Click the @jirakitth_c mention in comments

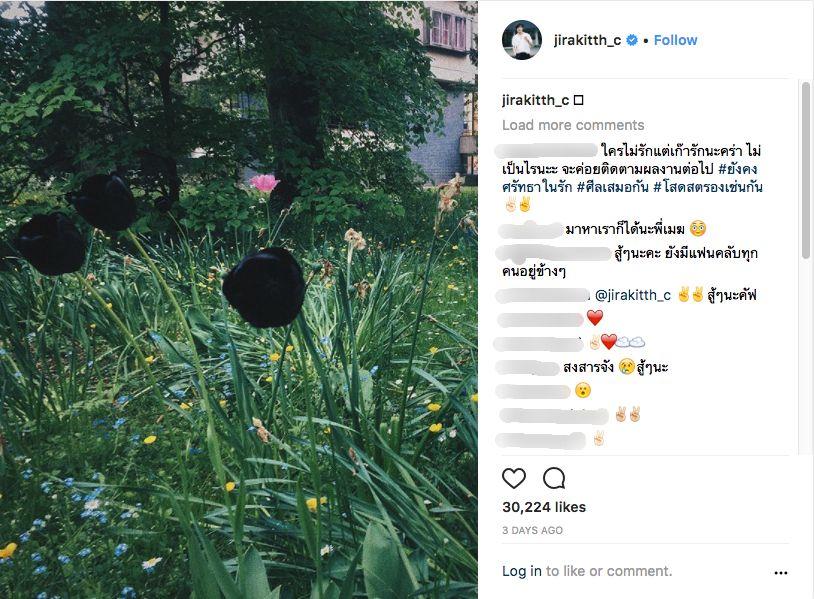click(x=633, y=295)
